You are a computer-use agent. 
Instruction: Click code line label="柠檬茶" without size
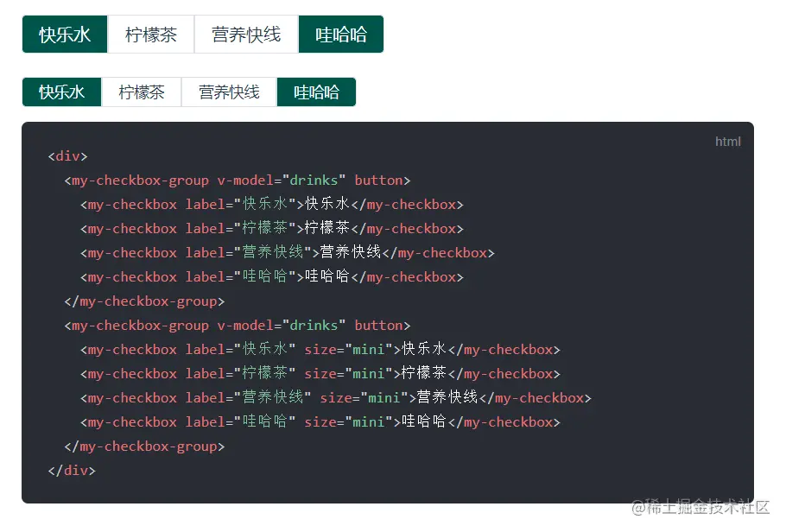272,229
